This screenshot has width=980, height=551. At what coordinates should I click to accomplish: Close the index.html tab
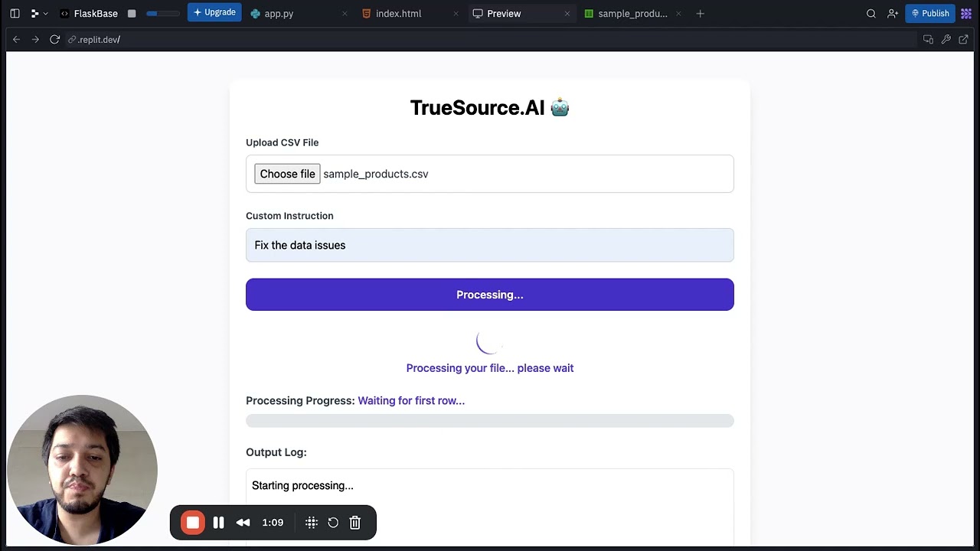[x=456, y=14]
